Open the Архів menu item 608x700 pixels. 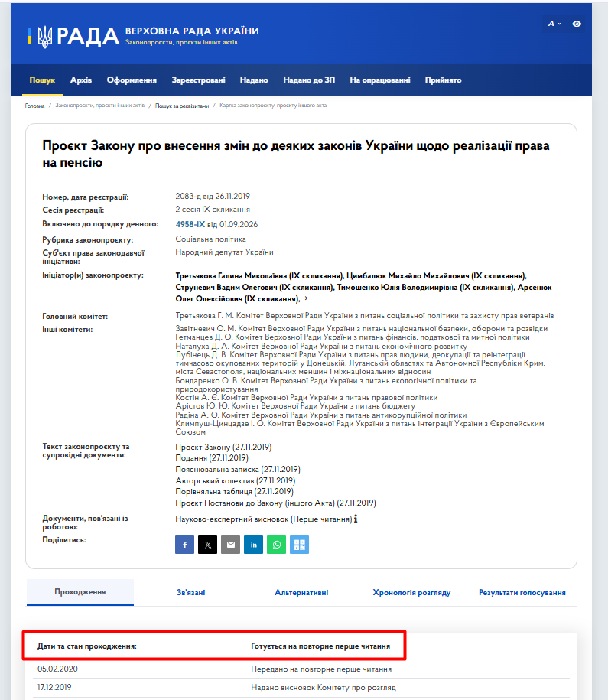(x=81, y=80)
